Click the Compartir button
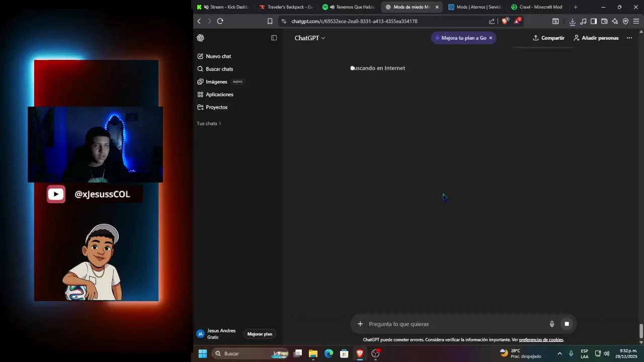This screenshot has height=362, width=644. click(x=548, y=38)
